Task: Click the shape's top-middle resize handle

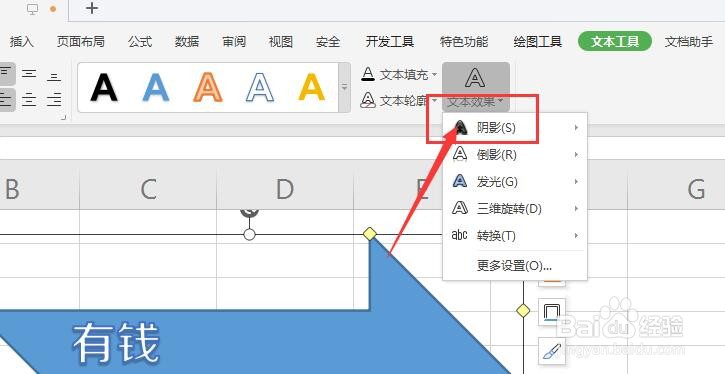Action: [249, 234]
